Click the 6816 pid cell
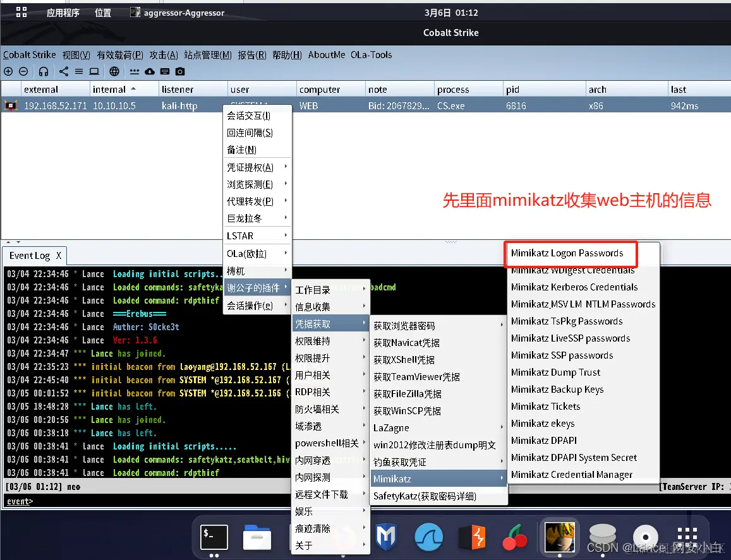The image size is (731, 560). 516,106
